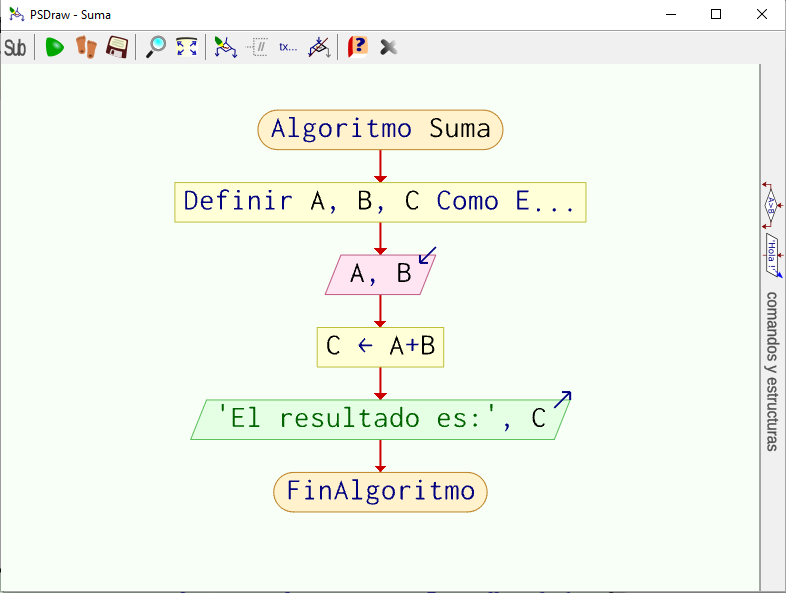Viewport: 786px width, 593px height.
Task: Click the PSDraw application icon in title bar
Action: [17, 15]
